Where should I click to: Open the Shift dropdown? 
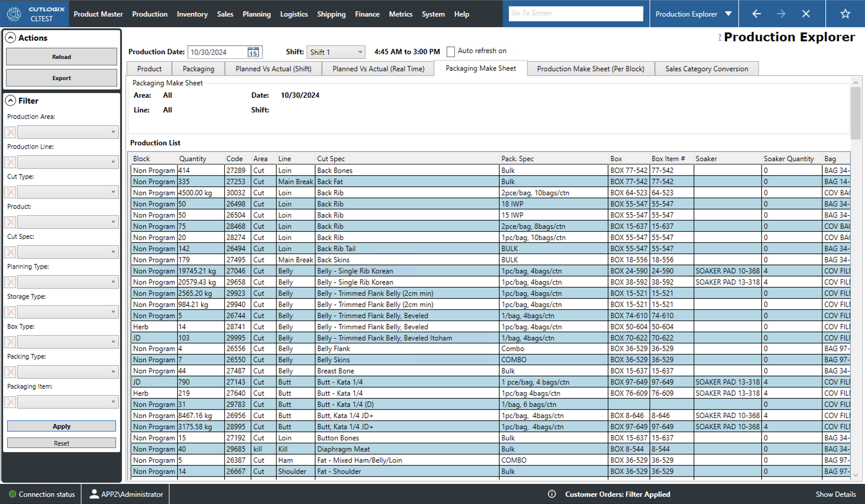click(x=336, y=52)
